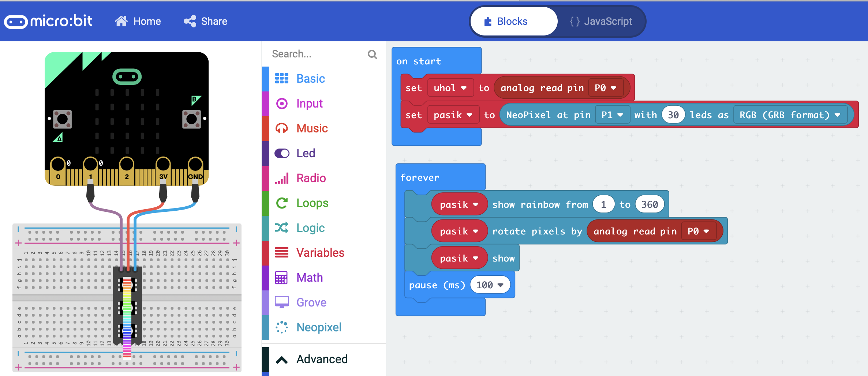Open RGB (GRB format) mode dropdown
Screen dimensions: 868x376
coord(790,115)
